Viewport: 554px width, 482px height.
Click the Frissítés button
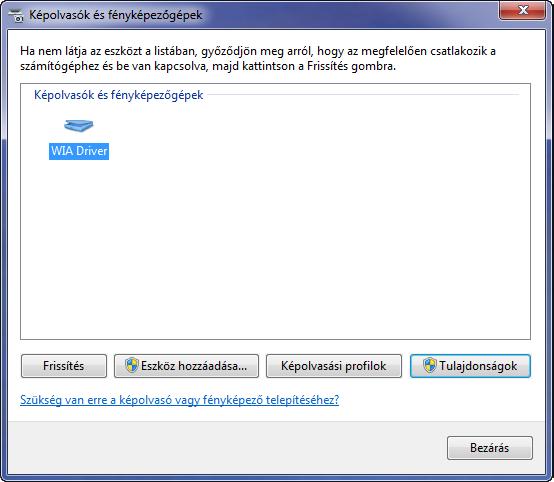click(x=64, y=366)
